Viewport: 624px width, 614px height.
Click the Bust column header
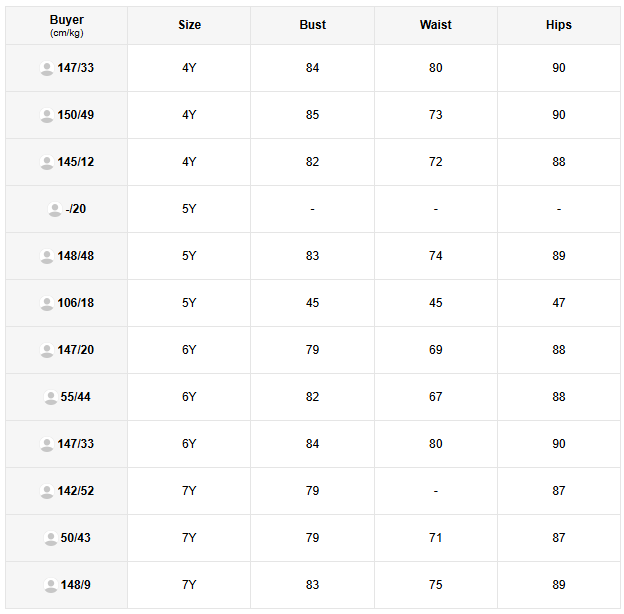pyautogui.click(x=312, y=25)
